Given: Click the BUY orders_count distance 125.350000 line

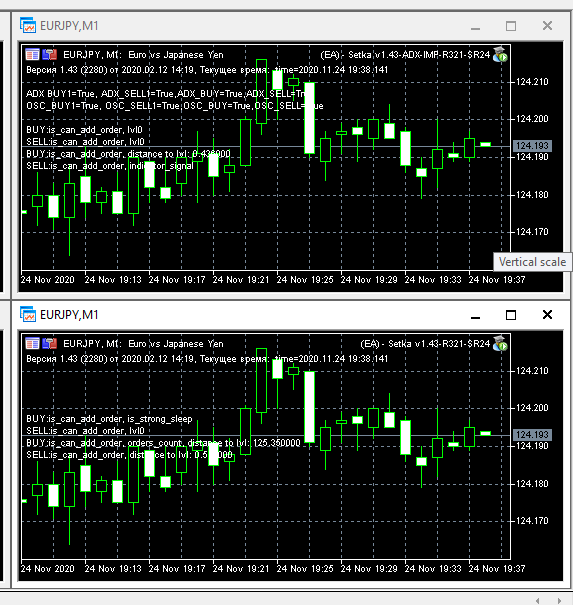Looking at the screenshot, I should pos(163,443).
